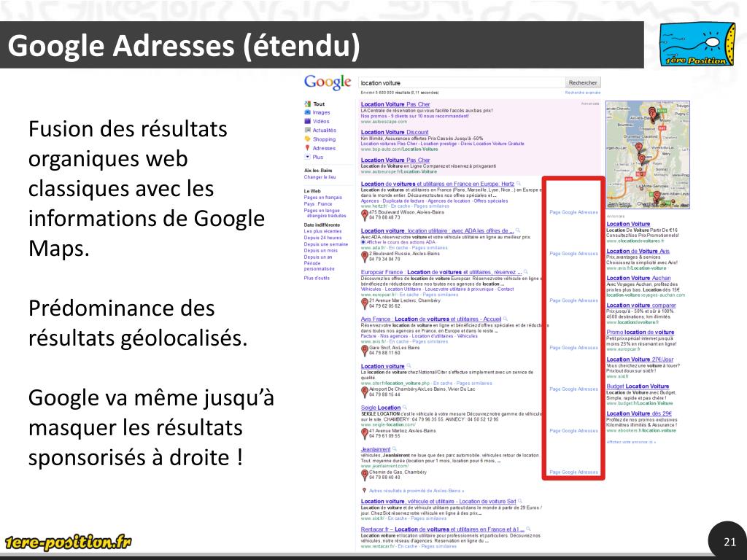
Task: Click the Actualités newspaper icon
Action: pos(307,130)
